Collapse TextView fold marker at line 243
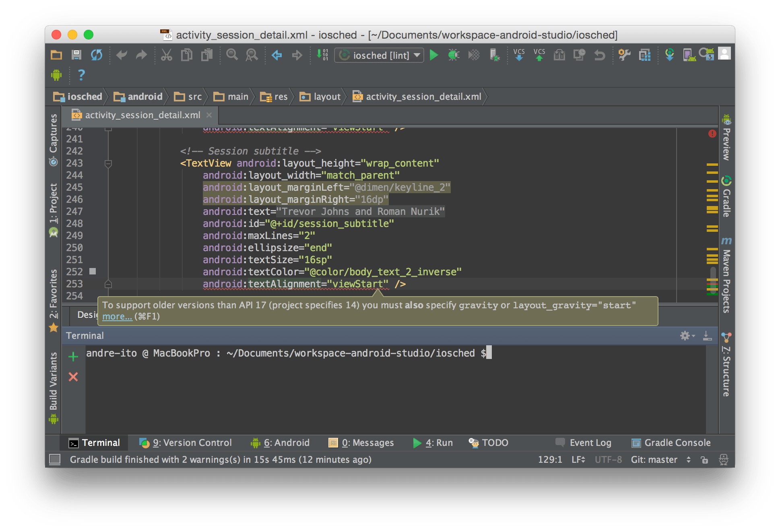This screenshot has height=532, width=780. pos(108,163)
